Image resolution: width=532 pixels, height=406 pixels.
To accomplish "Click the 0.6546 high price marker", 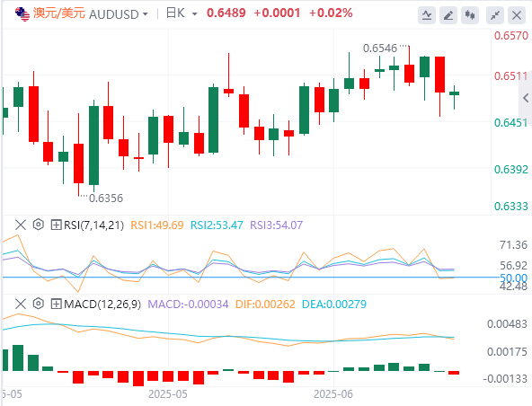I will tap(379, 49).
